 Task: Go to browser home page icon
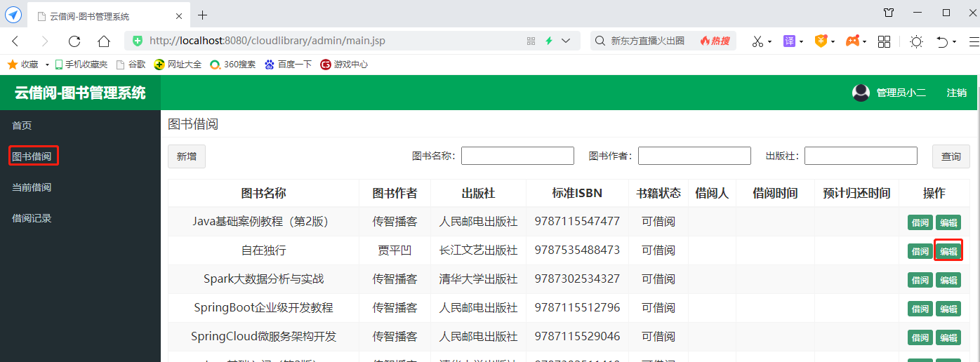[x=104, y=41]
